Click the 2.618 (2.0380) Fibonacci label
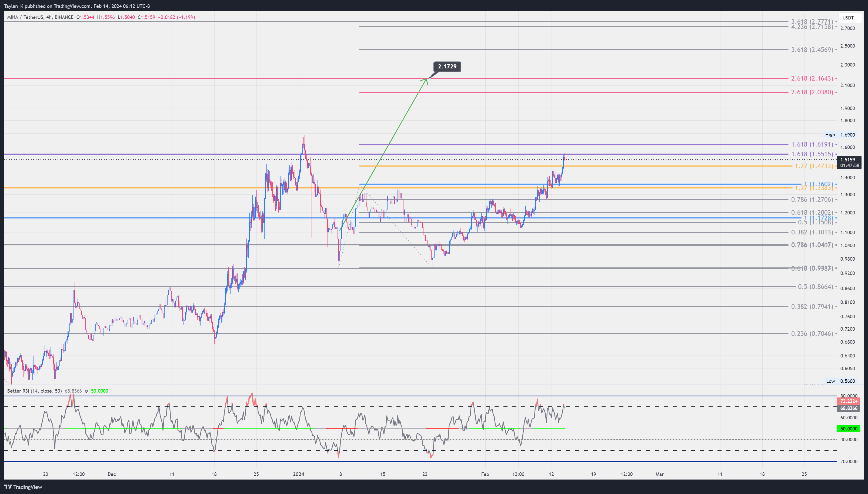The image size is (868, 494). point(812,92)
